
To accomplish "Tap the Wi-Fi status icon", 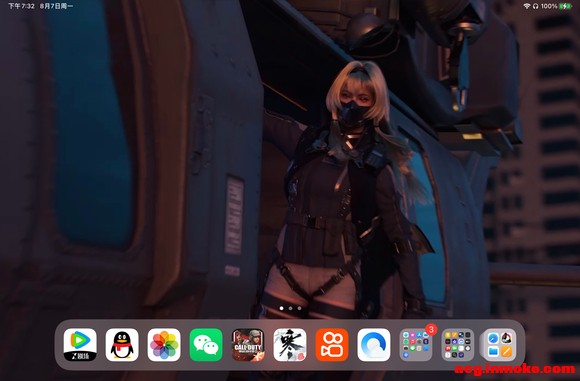I will click(x=527, y=6).
